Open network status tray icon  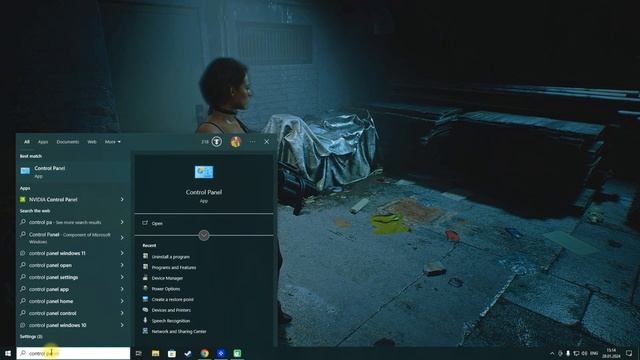tap(576, 353)
